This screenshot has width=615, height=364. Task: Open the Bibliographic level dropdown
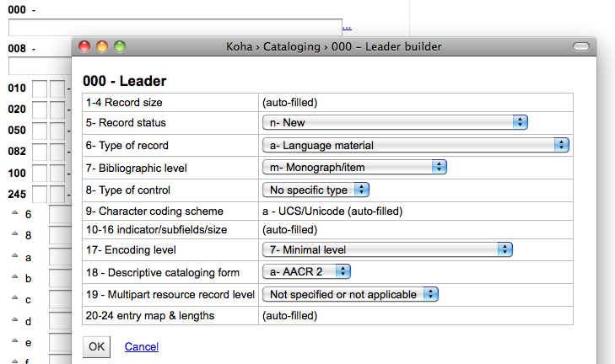point(354,168)
